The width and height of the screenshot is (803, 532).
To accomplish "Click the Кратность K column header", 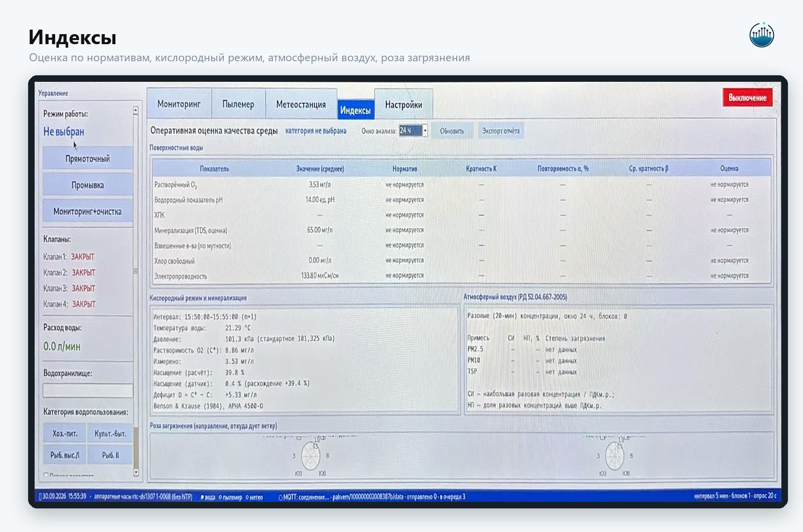I will tap(481, 169).
